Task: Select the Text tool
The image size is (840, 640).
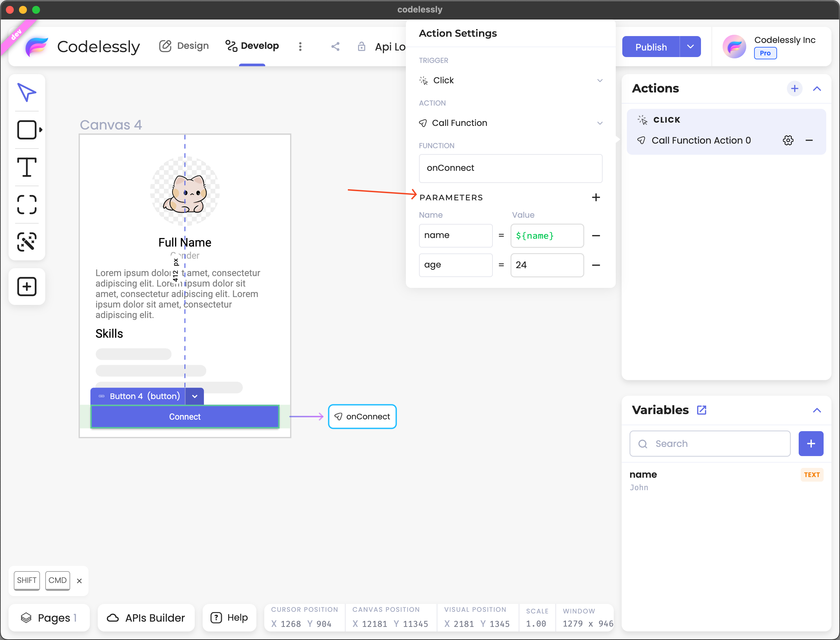Action: (27, 167)
